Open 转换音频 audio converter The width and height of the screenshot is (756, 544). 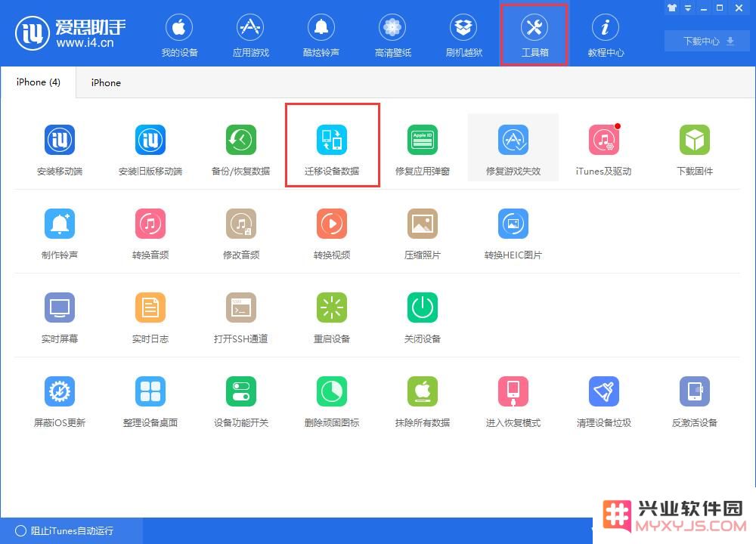pyautogui.click(x=150, y=234)
